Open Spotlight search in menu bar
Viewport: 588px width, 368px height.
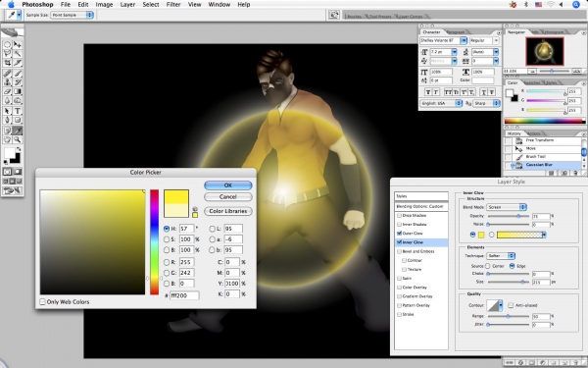[x=576, y=5]
